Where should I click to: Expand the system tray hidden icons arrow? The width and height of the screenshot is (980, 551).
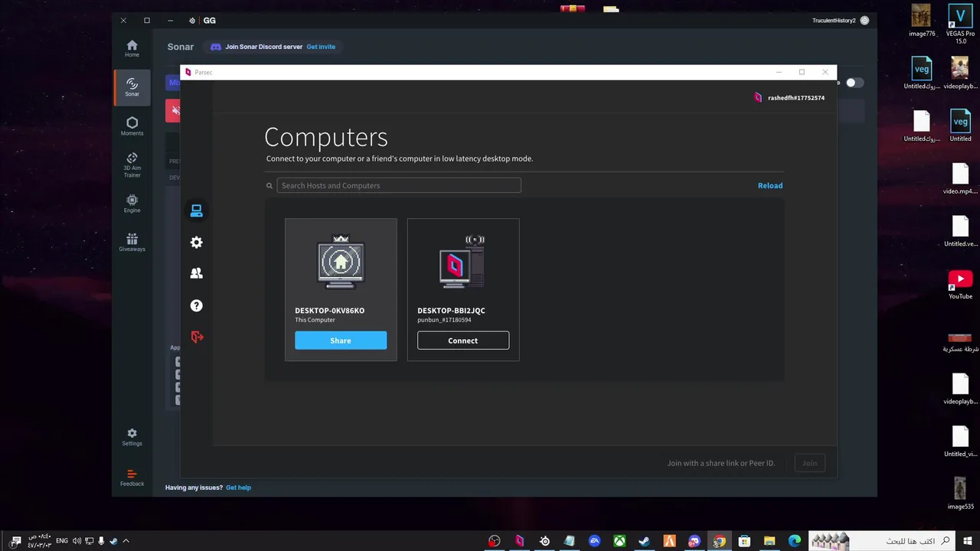(126, 541)
